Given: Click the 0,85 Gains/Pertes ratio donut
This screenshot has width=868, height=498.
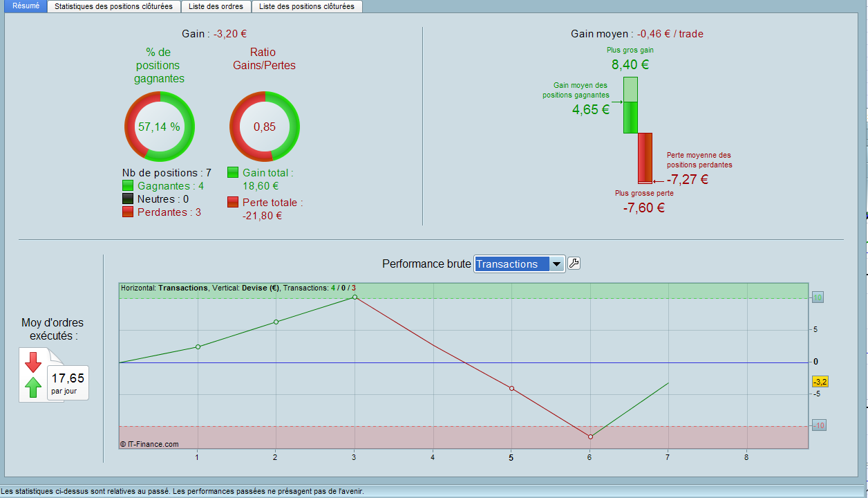Looking at the screenshot, I should [265, 127].
